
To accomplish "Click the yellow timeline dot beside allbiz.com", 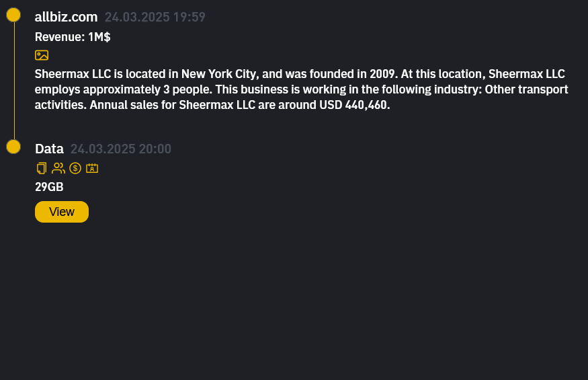I will click(x=13, y=15).
